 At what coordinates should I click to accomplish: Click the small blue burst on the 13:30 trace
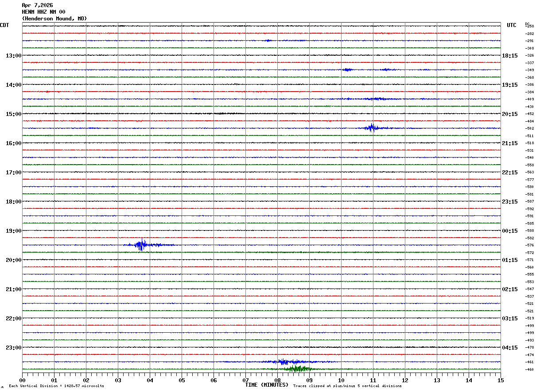(x=347, y=69)
